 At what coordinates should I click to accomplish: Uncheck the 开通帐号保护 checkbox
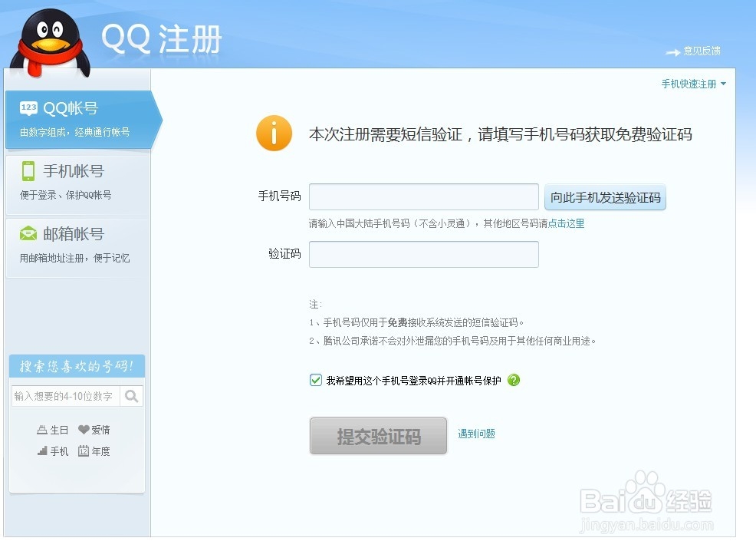[315, 379]
